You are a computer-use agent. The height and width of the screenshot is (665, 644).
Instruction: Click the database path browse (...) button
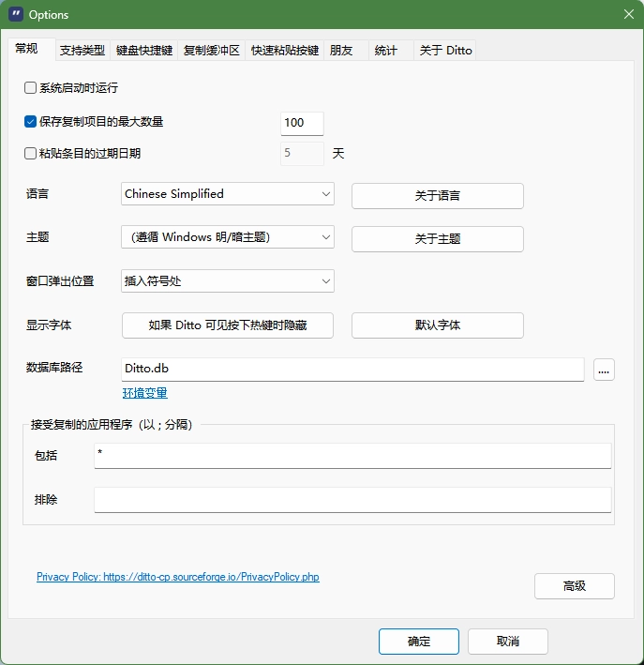[x=604, y=370]
